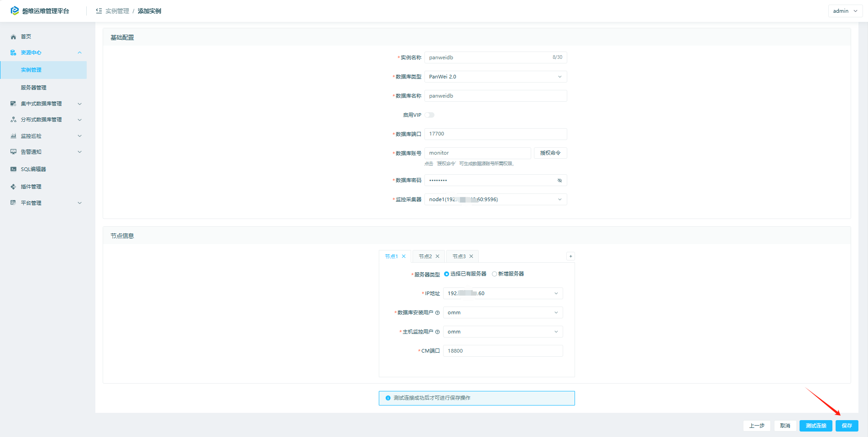The image size is (868, 437).
Task: Open the 数据库类型 dropdown
Action: [496, 77]
